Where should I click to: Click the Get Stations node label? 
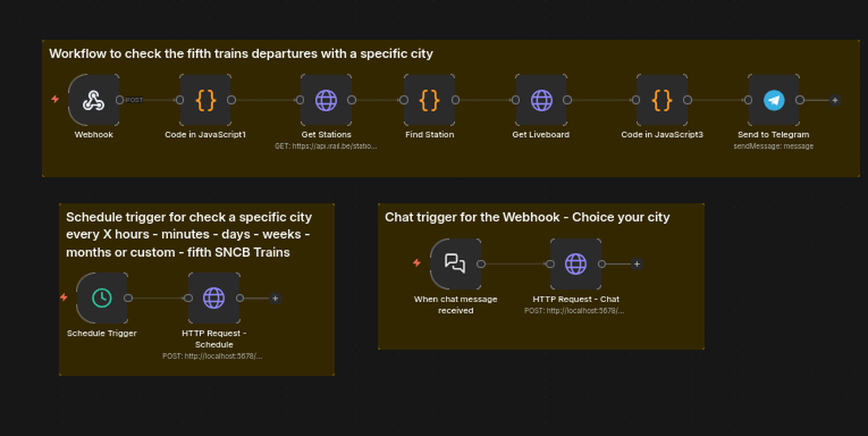326,135
